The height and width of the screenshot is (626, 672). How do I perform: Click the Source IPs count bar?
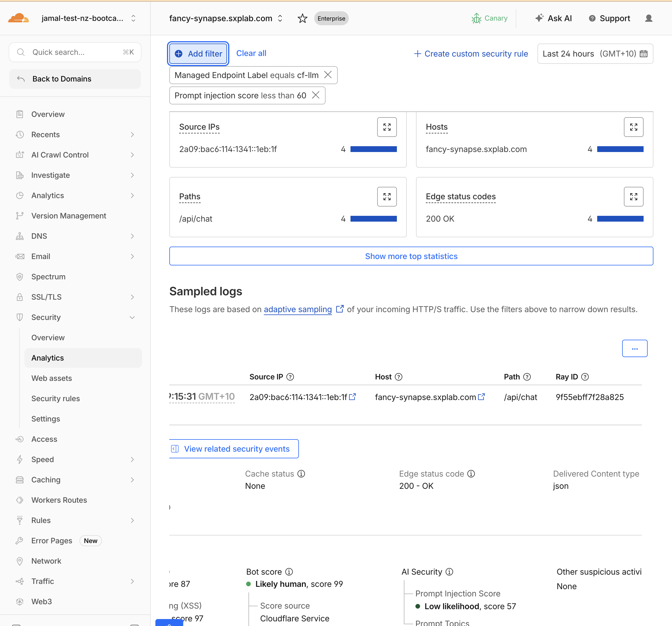373,149
